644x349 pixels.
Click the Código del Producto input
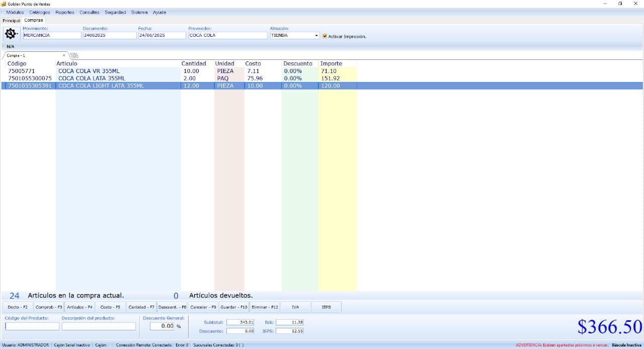32,326
